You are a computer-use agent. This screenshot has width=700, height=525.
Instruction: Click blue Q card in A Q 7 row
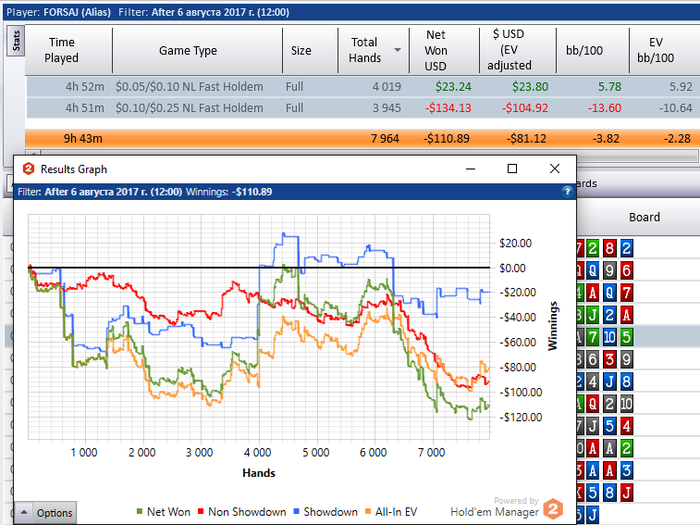(609, 292)
